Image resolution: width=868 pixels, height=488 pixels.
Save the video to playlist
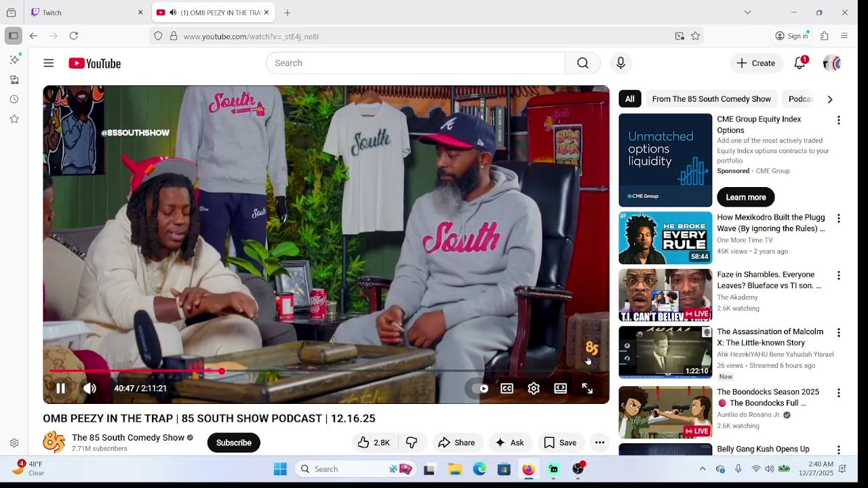click(x=560, y=443)
